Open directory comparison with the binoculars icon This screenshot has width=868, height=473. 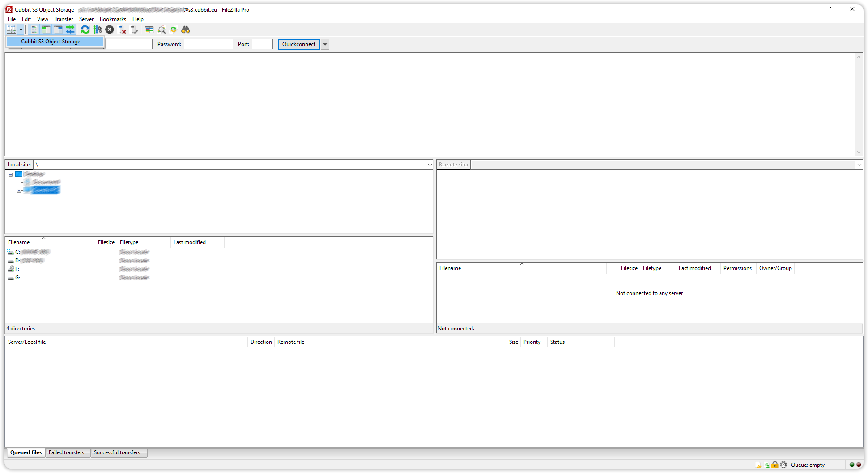tap(186, 30)
